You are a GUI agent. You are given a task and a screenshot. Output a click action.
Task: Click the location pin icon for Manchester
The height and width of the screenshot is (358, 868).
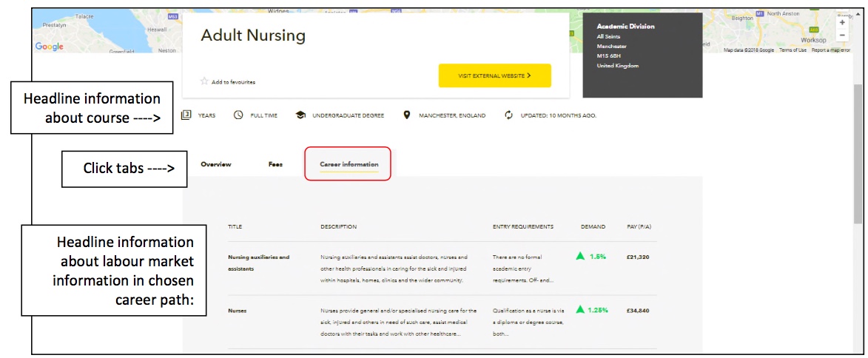click(x=407, y=115)
